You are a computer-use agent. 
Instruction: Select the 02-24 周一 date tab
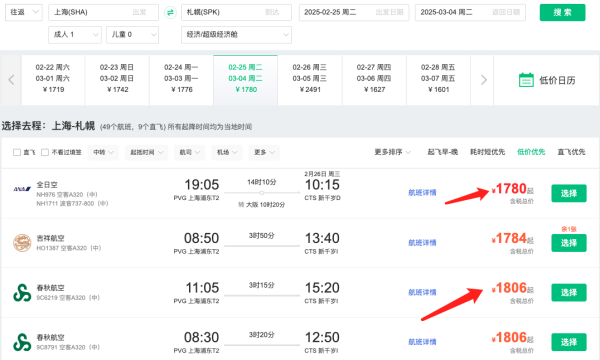[181, 80]
